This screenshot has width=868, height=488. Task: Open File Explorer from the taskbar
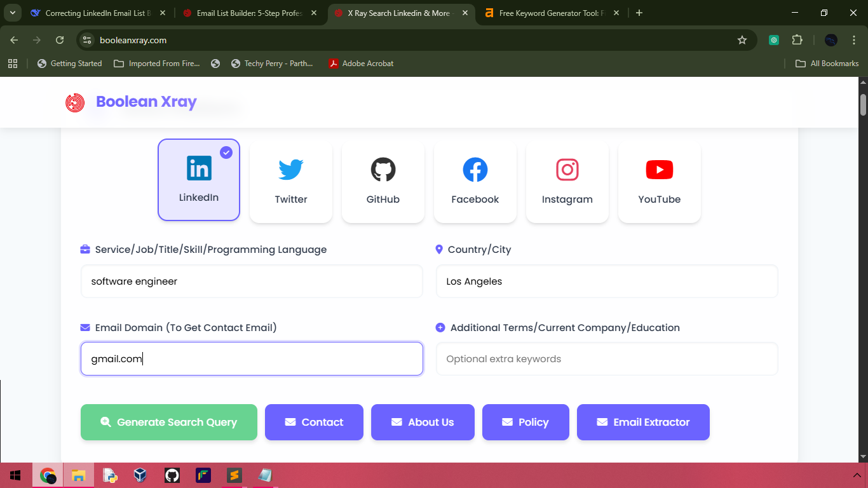click(78, 475)
